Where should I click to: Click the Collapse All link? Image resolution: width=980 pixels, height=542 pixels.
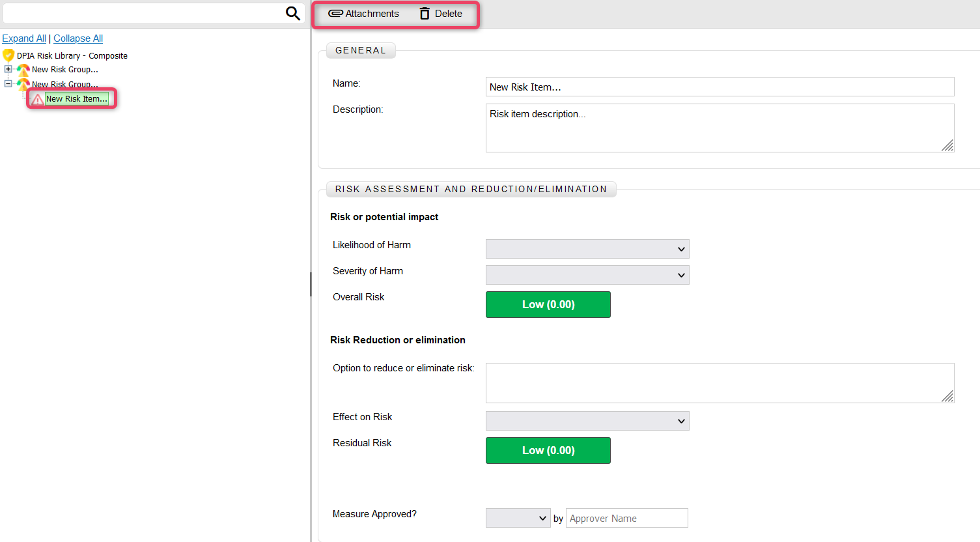[78, 38]
